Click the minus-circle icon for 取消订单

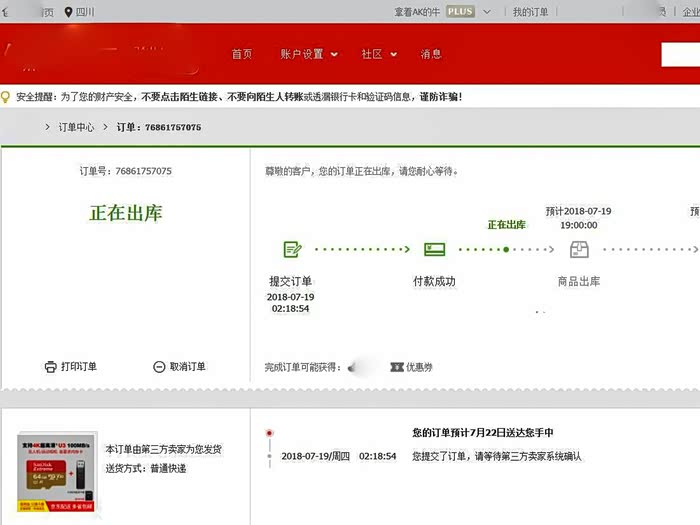pyautogui.click(x=159, y=367)
